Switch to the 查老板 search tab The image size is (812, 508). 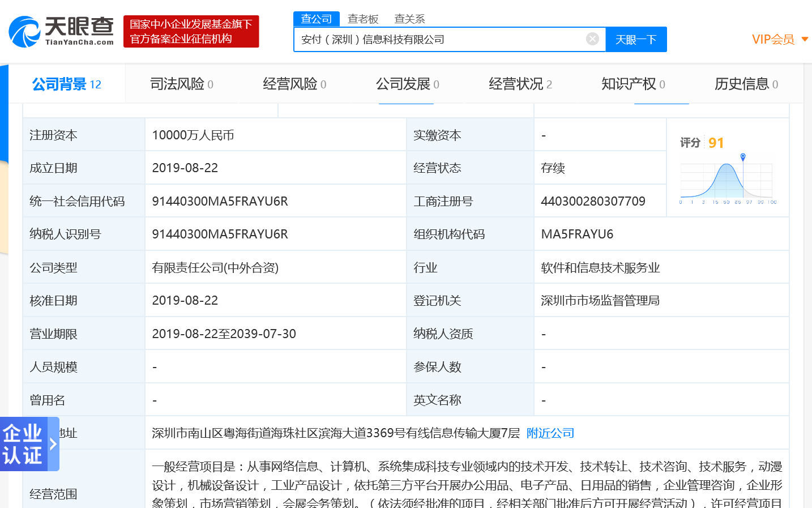[363, 19]
